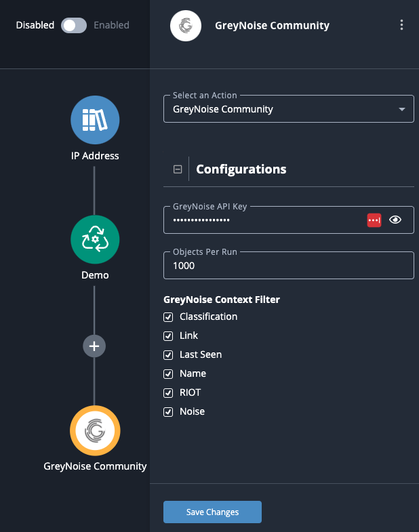Click the Classification label text
This screenshot has height=532, width=419.
coord(208,316)
